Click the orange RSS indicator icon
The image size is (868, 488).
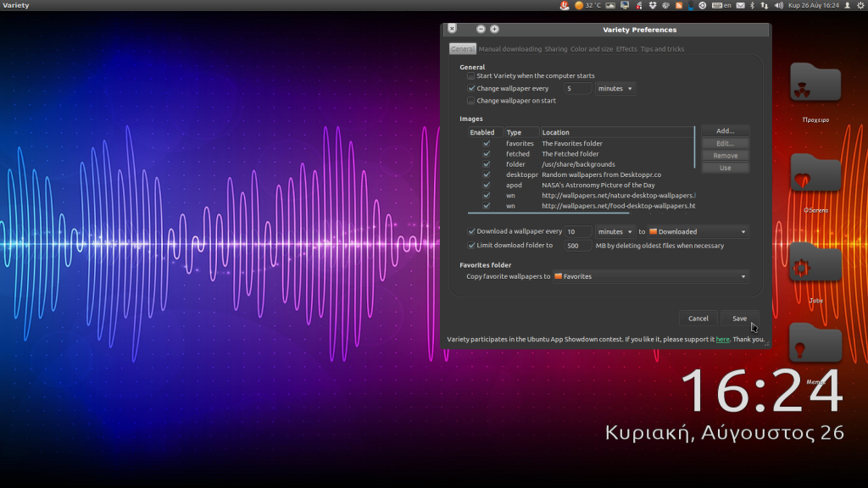click(678, 6)
